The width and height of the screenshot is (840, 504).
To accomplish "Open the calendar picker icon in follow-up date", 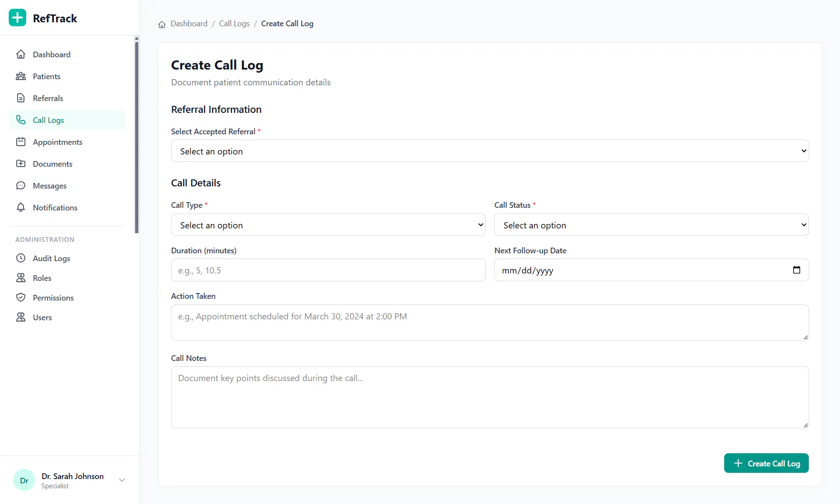I will pos(796,270).
